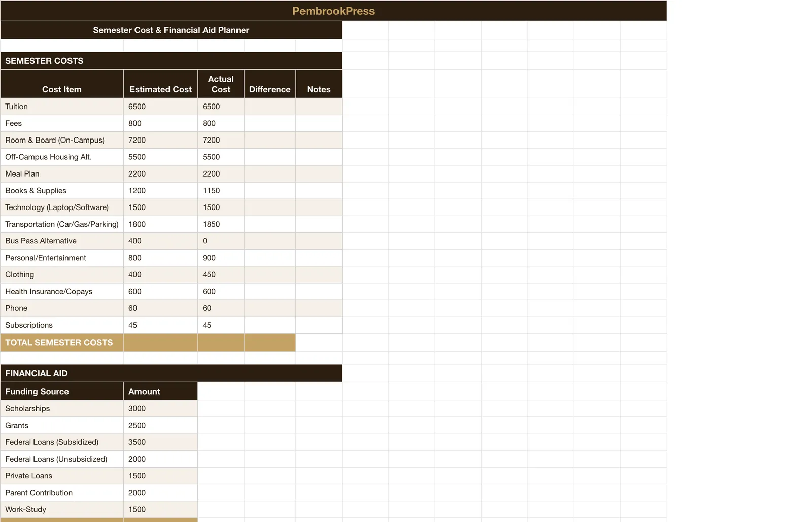This screenshot has height=522, width=812.
Task: Select Off-Campus Housing actual cost 5500
Action: click(221, 157)
